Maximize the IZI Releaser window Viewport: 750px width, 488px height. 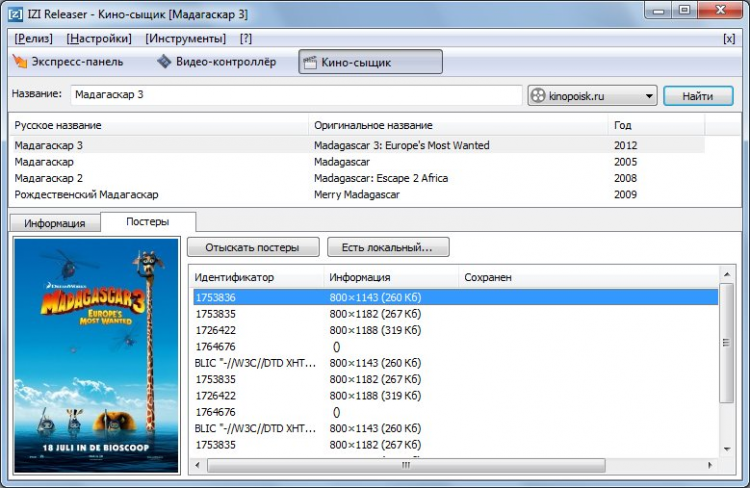[x=684, y=11]
